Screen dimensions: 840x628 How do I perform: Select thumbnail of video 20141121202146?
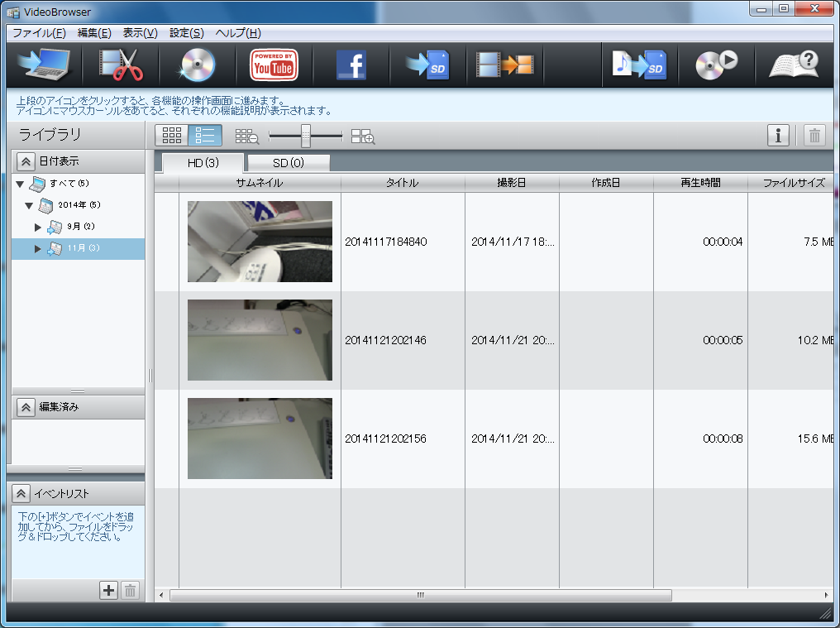pos(260,340)
